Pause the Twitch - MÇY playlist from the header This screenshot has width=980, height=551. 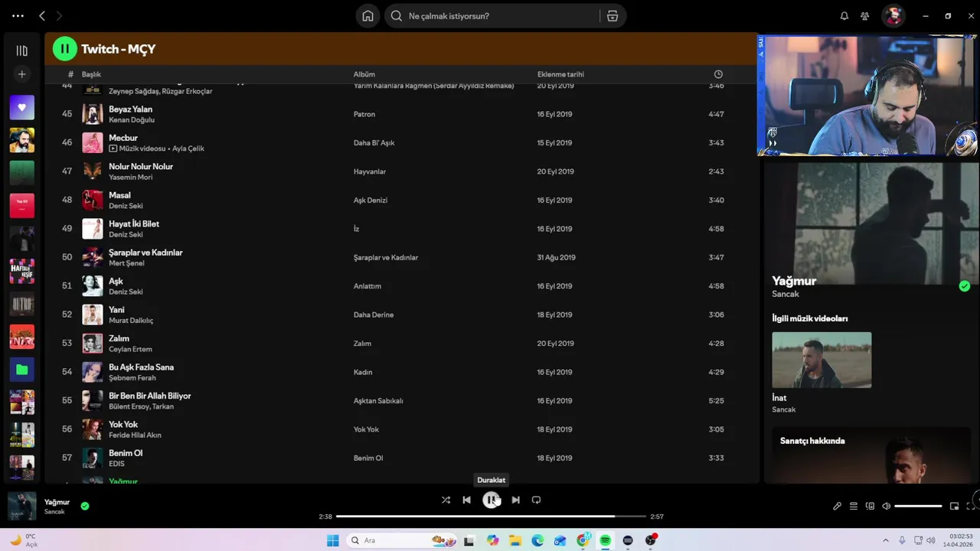click(x=65, y=49)
